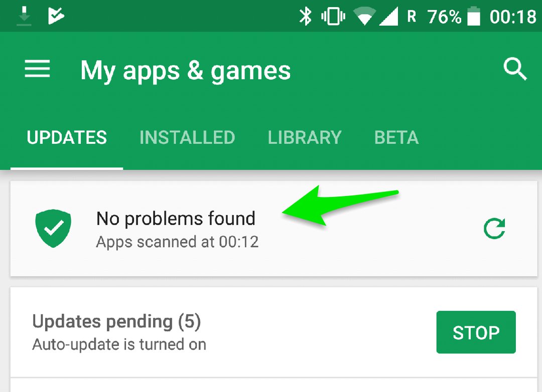Tap the vibrate mode status icon
This screenshot has height=392, width=542.
333,16
